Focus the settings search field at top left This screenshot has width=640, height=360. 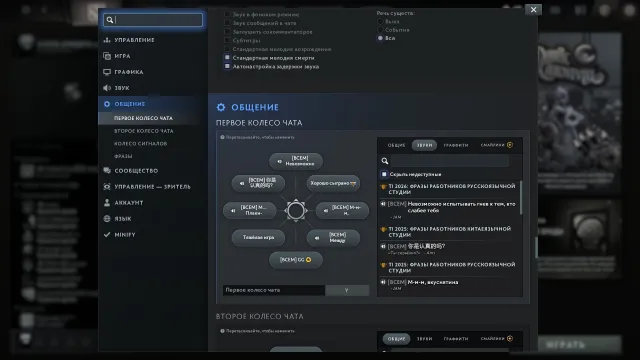click(x=153, y=20)
